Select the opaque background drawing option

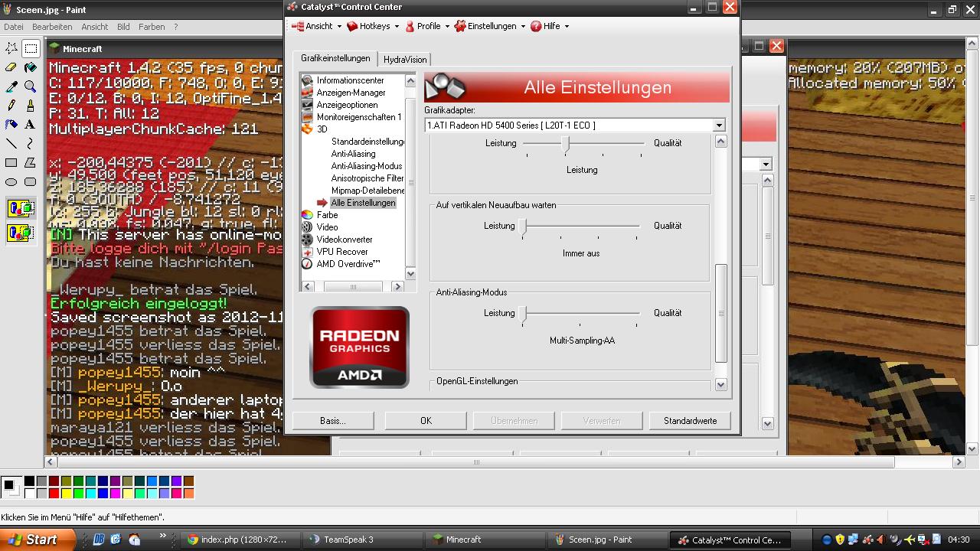(x=21, y=208)
